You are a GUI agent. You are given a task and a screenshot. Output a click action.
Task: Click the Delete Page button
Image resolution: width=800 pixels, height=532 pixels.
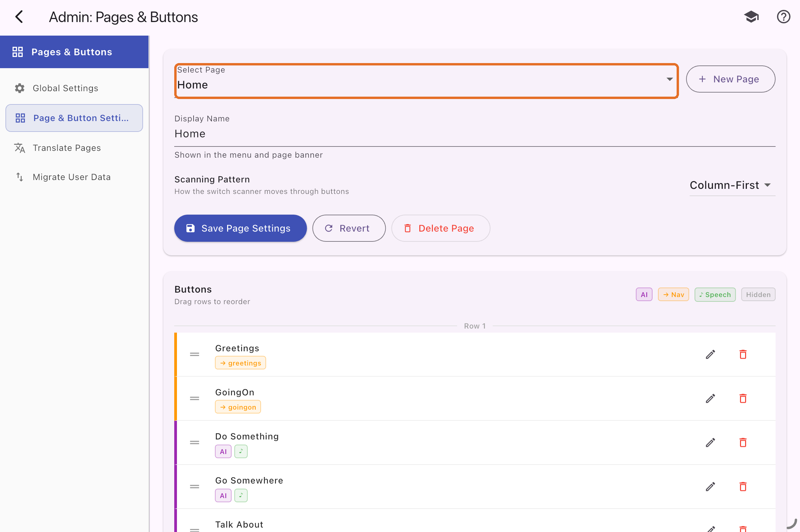coord(441,228)
